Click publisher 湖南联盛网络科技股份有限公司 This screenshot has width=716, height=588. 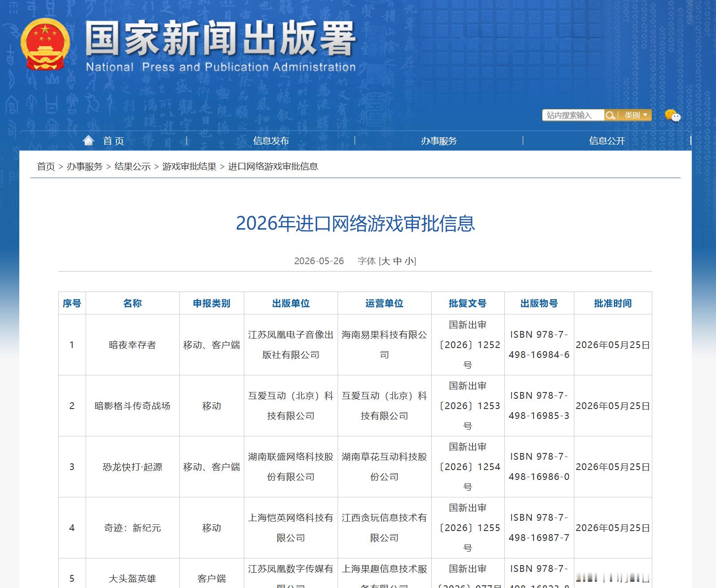click(291, 467)
